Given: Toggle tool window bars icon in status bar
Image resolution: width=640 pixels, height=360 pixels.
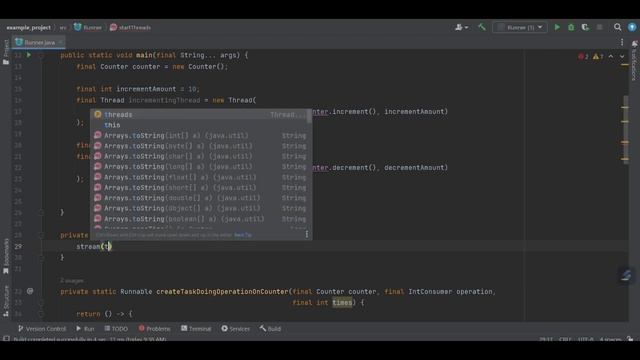Looking at the screenshot, I should click(6, 339).
